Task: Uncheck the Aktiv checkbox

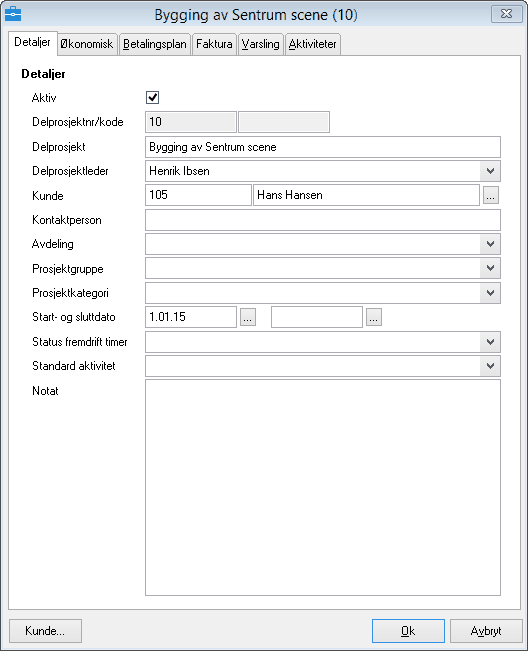Action: 152,98
